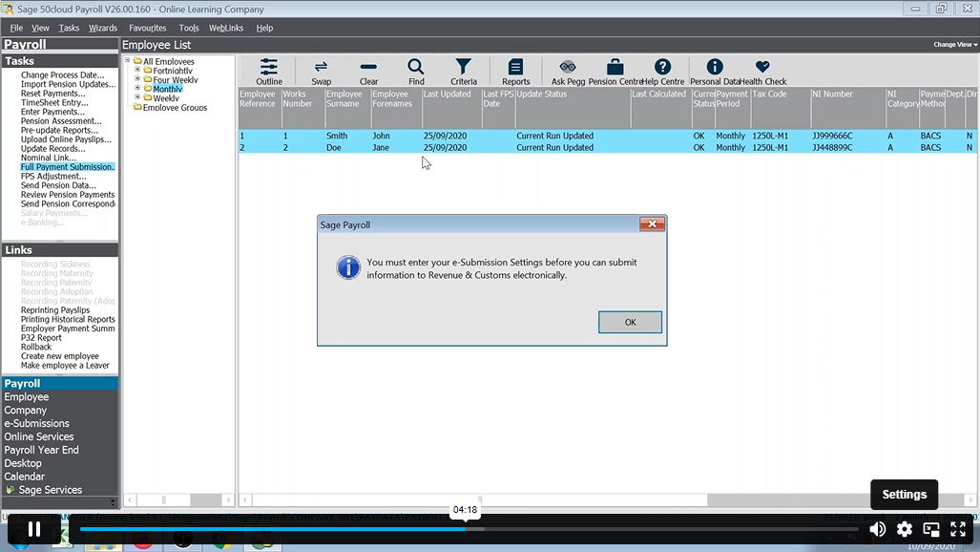Open the Criteria filter icon
Screen dimensions: 980x552
[x=464, y=67]
